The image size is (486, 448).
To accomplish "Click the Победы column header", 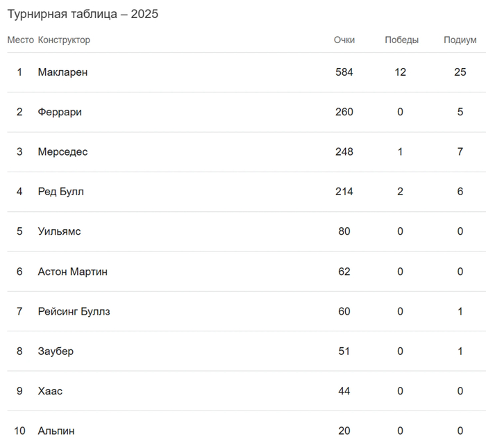I will (401, 40).
